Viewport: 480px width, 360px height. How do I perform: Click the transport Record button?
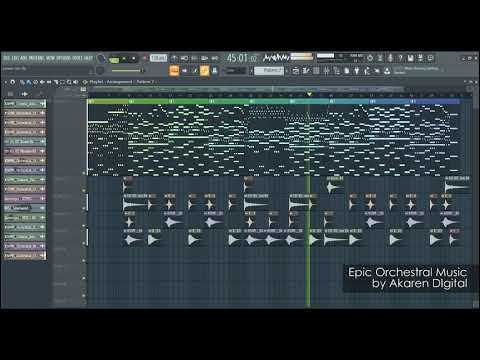click(144, 59)
